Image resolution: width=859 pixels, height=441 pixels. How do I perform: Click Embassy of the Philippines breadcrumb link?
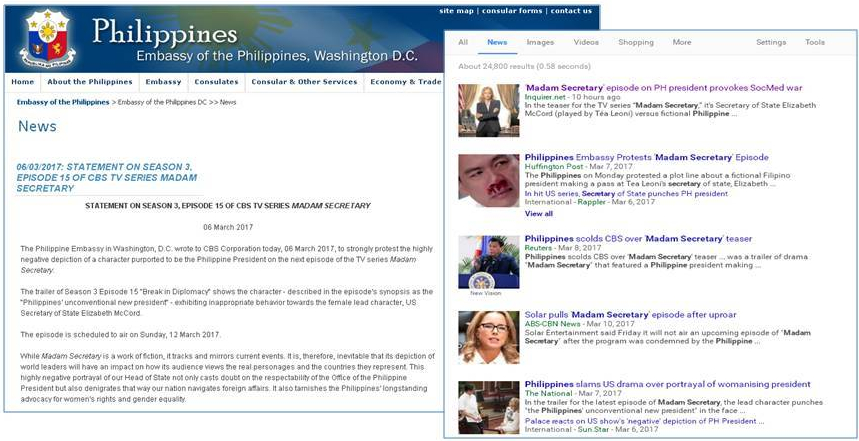[62, 102]
